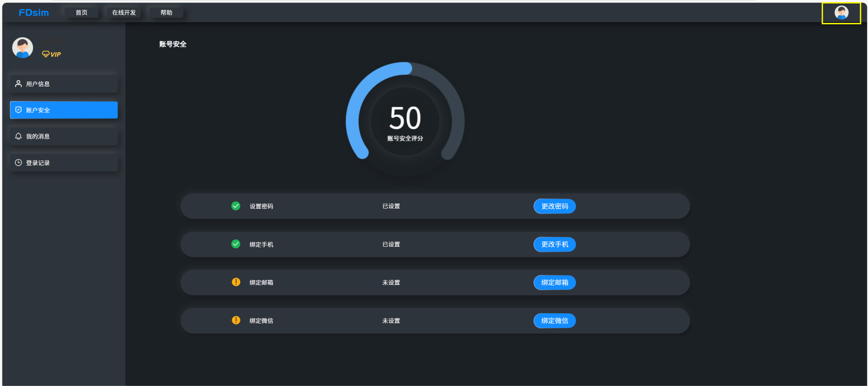Viewport: 868px width, 386px height.
Task: Click the security score 50 gauge
Action: pos(405,119)
